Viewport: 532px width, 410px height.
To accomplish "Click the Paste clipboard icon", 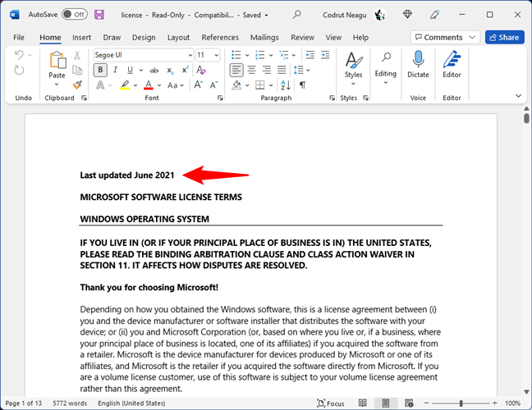I will [x=57, y=61].
